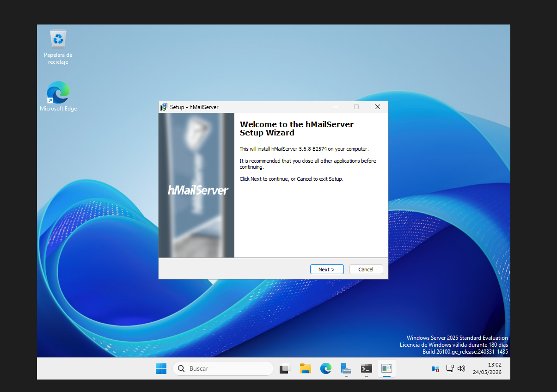The width and height of the screenshot is (557, 392).
Task: Open the Papelera de reciclaje desktop icon
Action: [58, 47]
